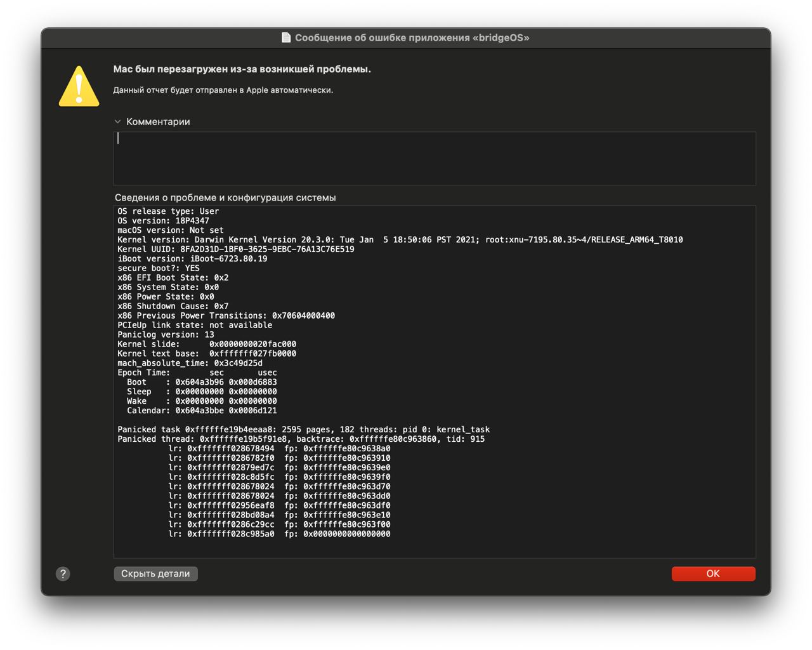Click backtrace line with lr 0xfffffff0286782f0

tap(280, 459)
